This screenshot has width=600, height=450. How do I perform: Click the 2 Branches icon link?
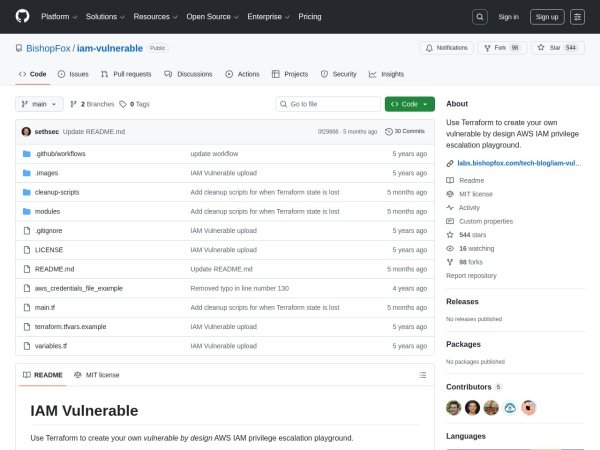(73, 104)
